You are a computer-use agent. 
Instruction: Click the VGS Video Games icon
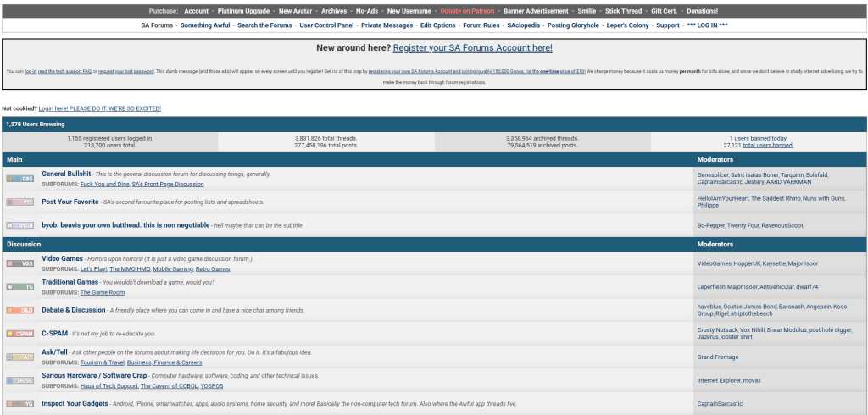point(20,263)
